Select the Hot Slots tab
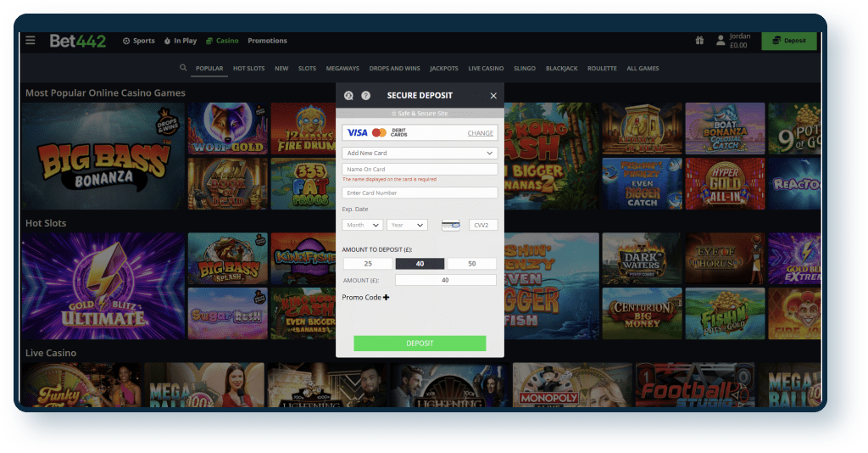 pos(248,68)
